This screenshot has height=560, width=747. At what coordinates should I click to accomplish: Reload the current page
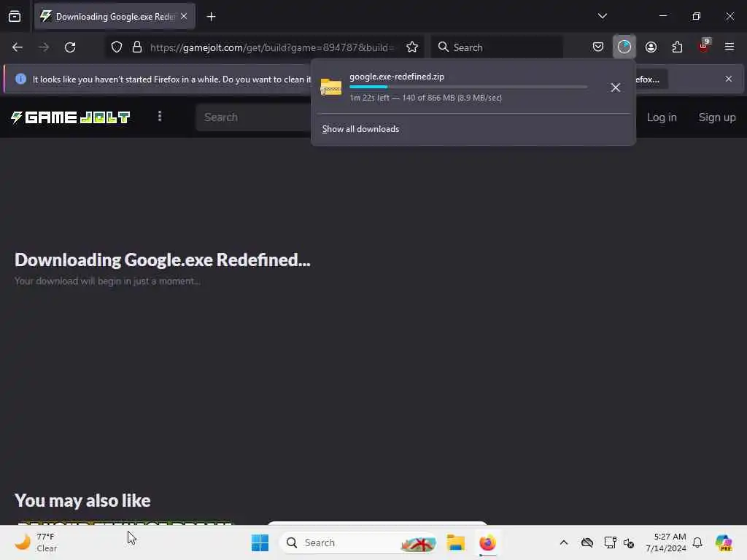tap(70, 47)
